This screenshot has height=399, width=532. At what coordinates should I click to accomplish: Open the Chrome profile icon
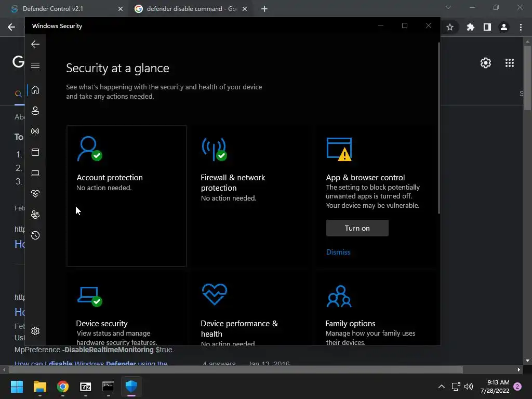(504, 27)
